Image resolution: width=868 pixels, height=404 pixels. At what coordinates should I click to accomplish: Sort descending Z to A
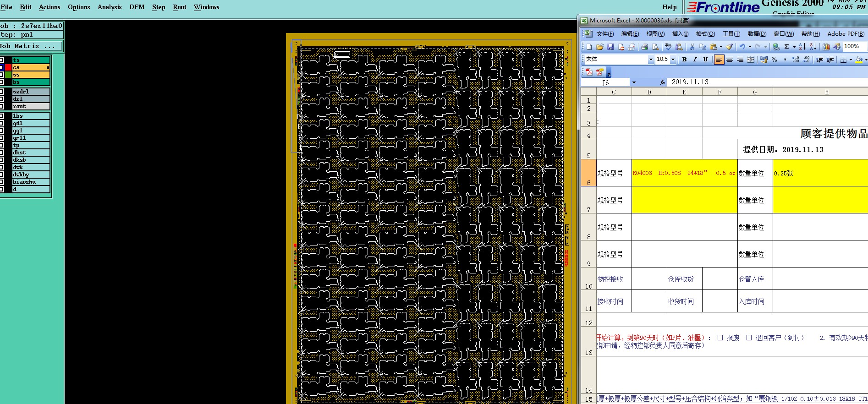point(813,47)
